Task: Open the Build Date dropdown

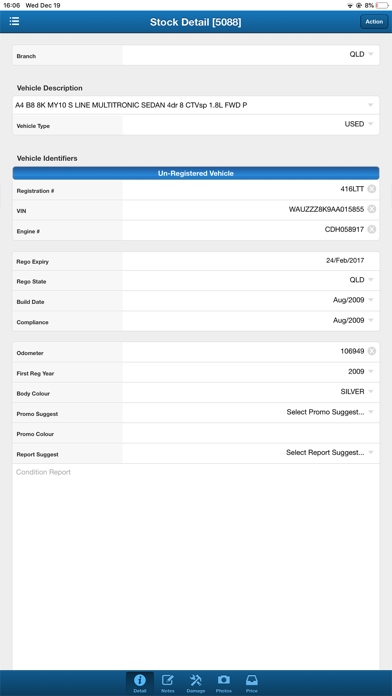Action: tap(251, 301)
